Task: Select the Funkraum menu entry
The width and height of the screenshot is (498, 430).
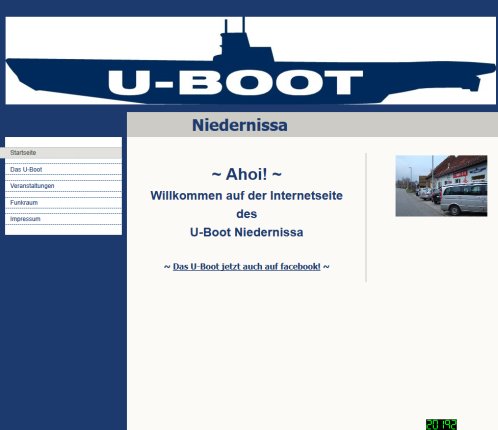Action: tap(63, 203)
